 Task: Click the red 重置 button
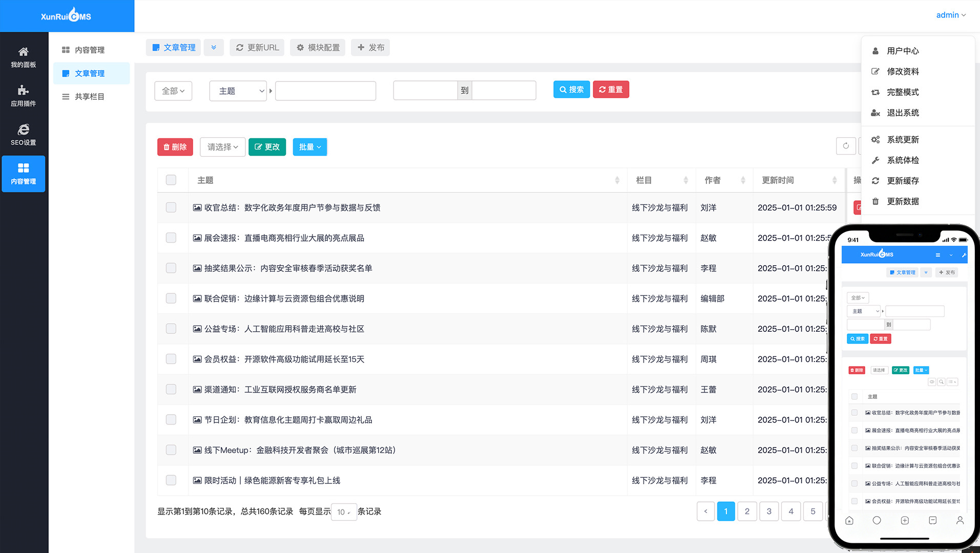pos(611,90)
